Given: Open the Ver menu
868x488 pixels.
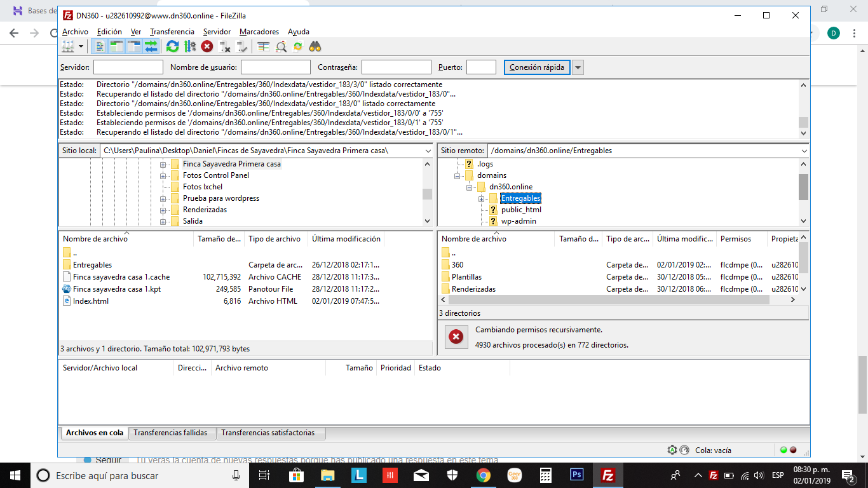Looking at the screenshot, I should (136, 32).
